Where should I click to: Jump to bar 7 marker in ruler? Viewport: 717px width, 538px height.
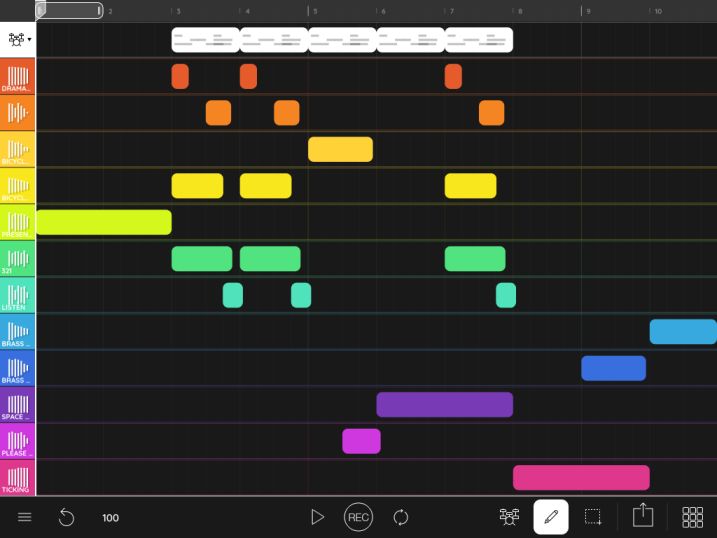(x=452, y=11)
